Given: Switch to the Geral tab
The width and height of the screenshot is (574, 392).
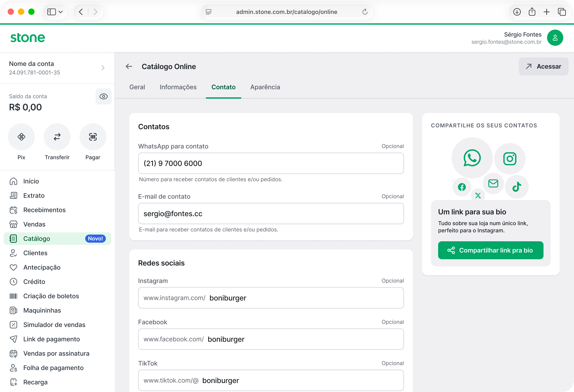Looking at the screenshot, I should click(137, 87).
